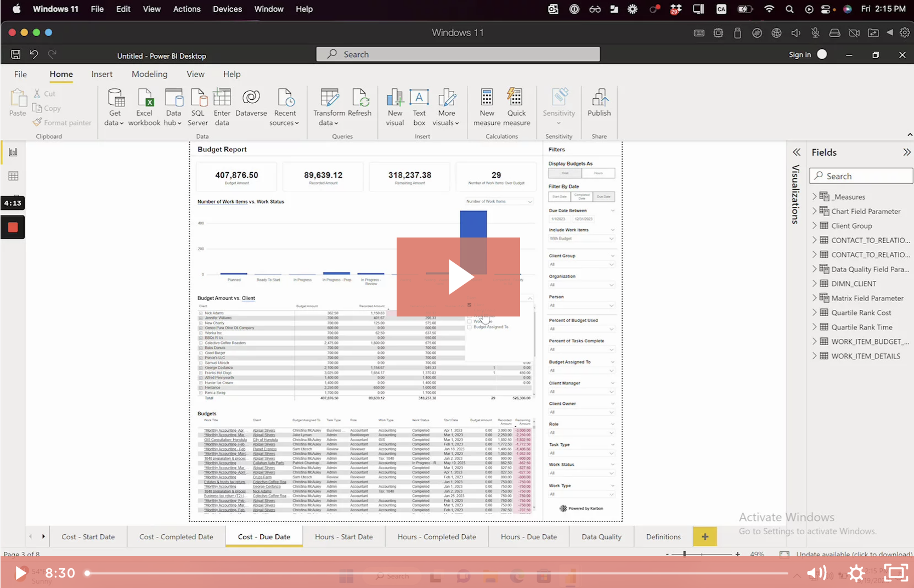The image size is (914, 588).
Task: Create a New measure
Action: click(x=487, y=107)
